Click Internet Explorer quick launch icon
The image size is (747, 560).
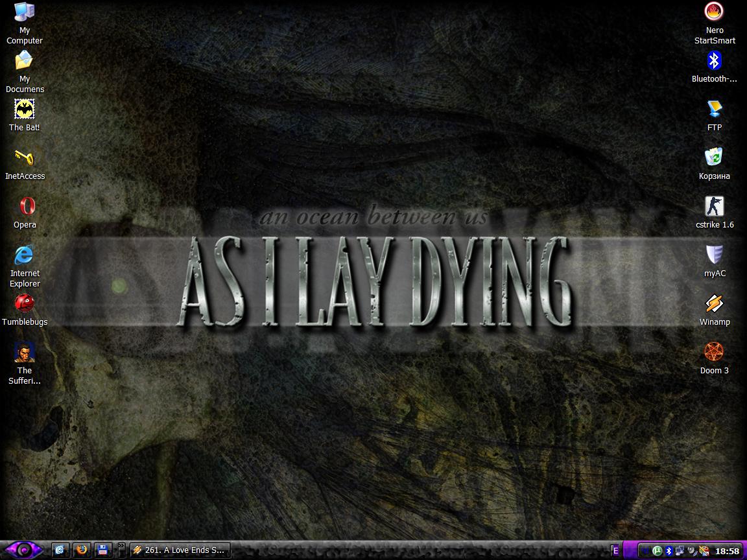tap(60, 550)
